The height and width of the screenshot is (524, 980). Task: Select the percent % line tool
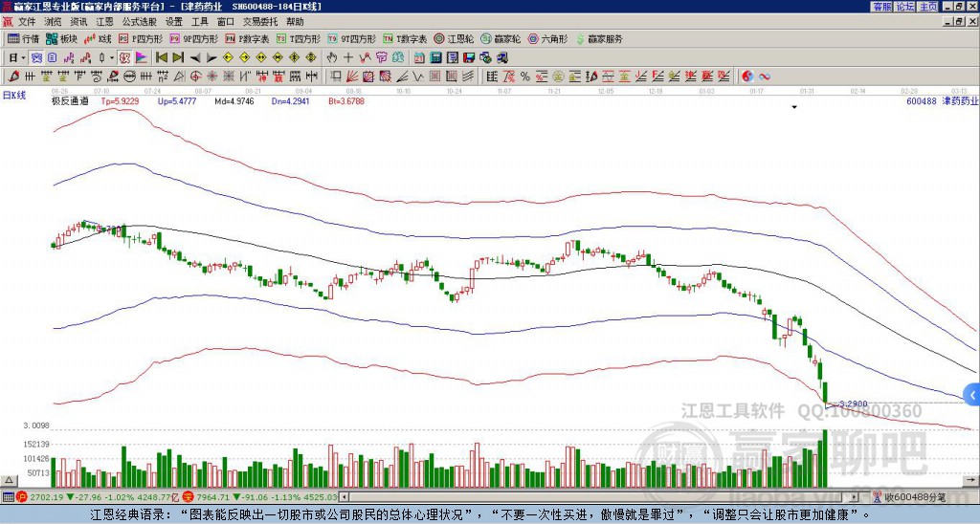(x=525, y=76)
